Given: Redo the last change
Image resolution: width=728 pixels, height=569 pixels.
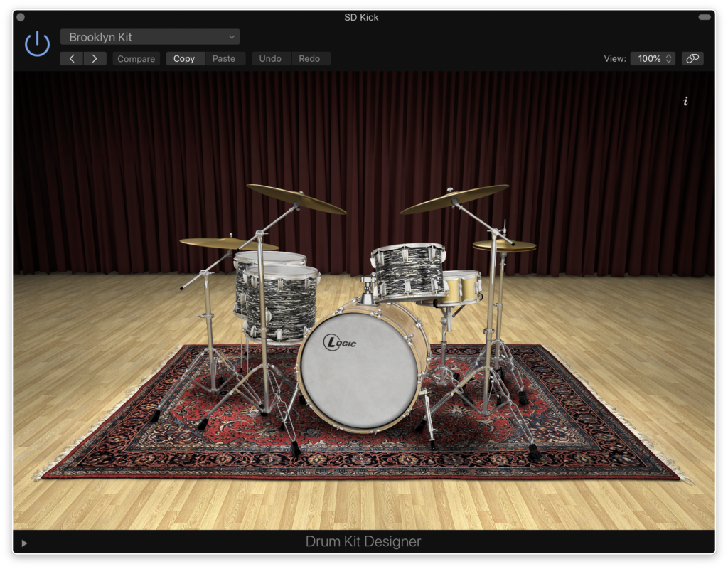Looking at the screenshot, I should pyautogui.click(x=309, y=59).
